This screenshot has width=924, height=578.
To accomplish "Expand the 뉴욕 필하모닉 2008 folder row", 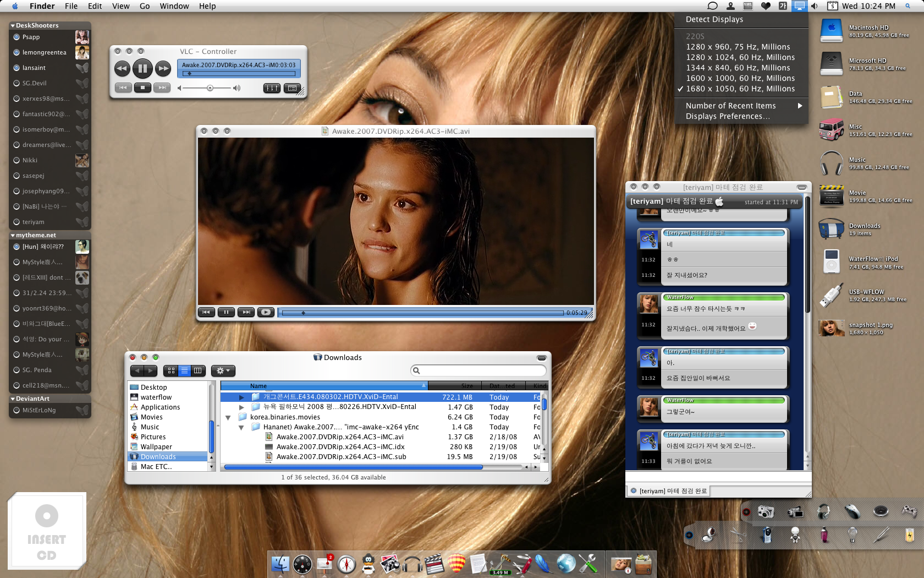I will click(x=241, y=407).
